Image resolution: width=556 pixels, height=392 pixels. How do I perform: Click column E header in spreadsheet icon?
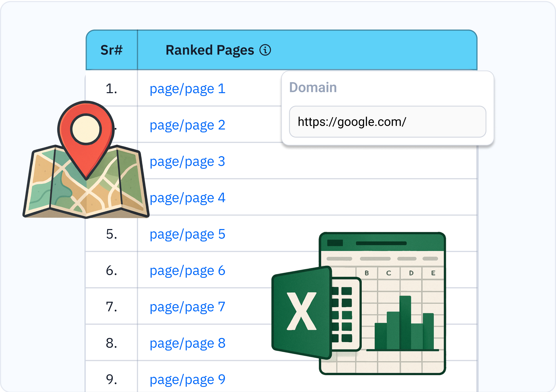[x=433, y=273]
